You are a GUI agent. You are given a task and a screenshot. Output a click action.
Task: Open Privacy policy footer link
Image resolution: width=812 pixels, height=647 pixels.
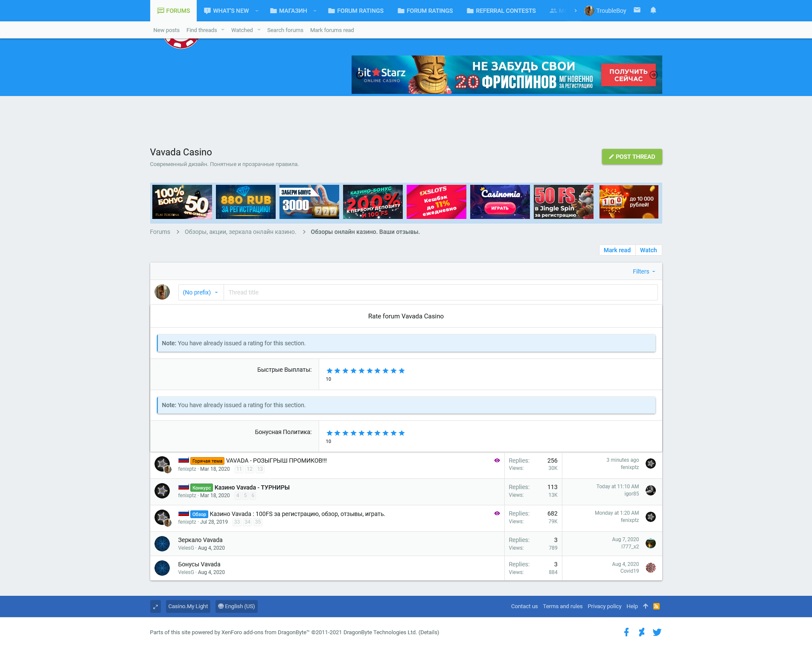point(604,606)
